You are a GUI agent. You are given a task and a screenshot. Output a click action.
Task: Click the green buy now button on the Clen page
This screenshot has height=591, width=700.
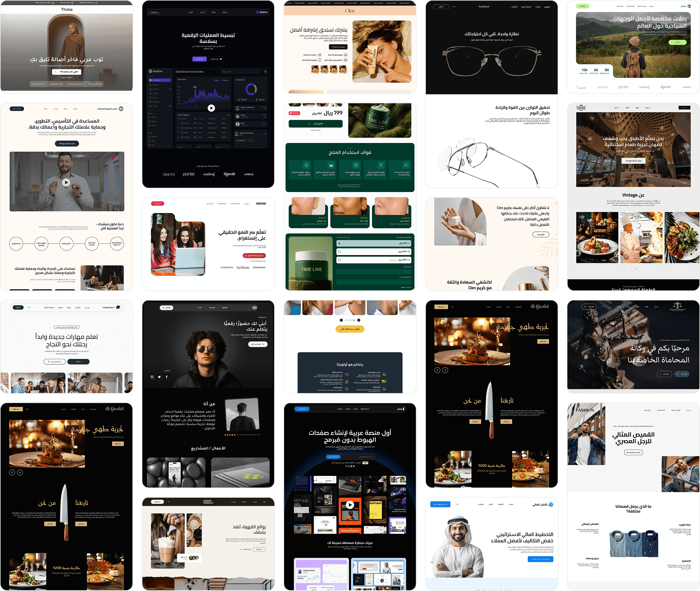pyautogui.click(x=315, y=124)
